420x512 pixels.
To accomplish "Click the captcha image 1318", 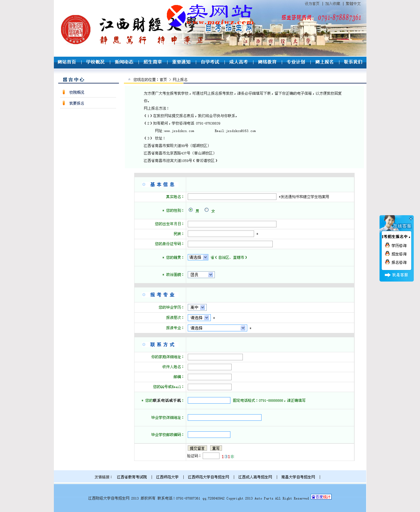I will [x=228, y=457].
